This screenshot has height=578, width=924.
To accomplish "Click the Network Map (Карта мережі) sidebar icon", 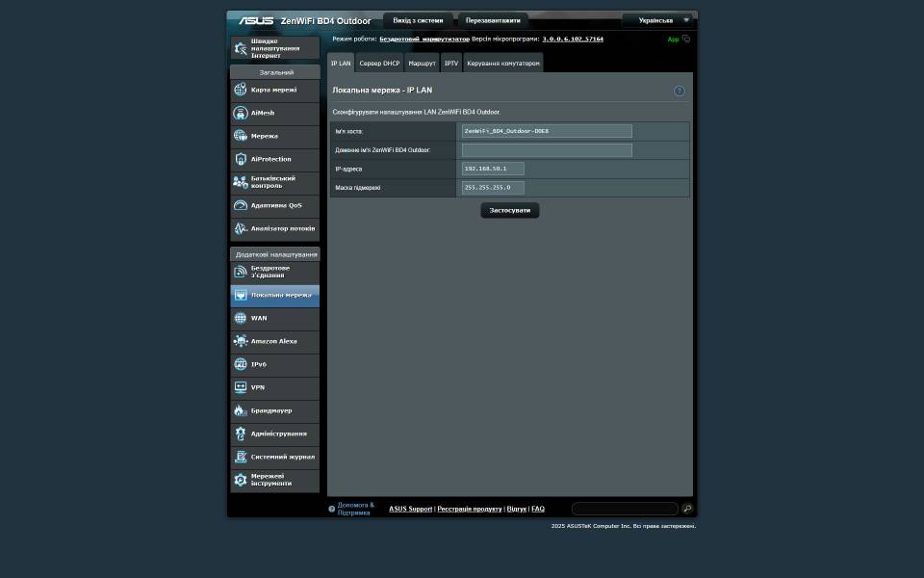I will coord(241,90).
